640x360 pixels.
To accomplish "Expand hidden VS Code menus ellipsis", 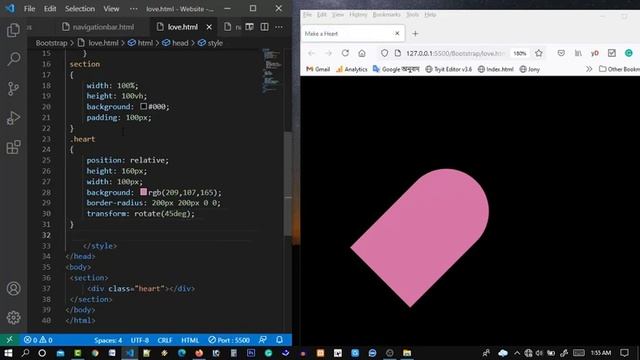I will [133, 9].
